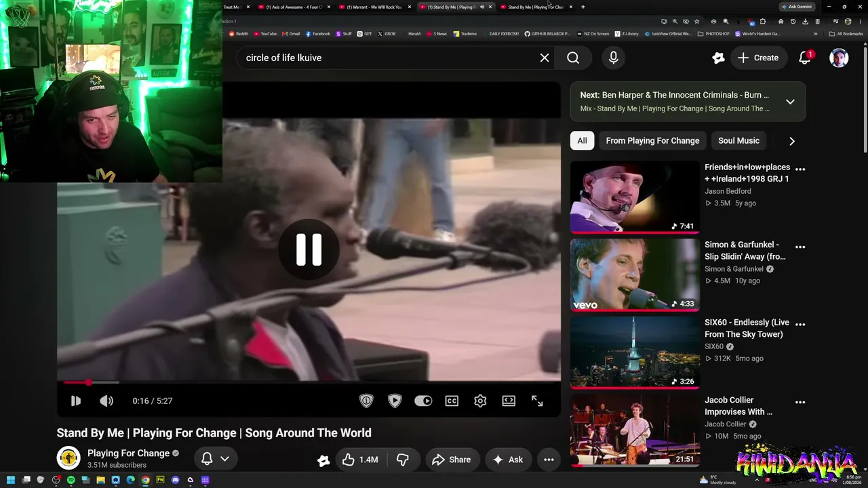Open the Reddit bookmark

pos(239,33)
